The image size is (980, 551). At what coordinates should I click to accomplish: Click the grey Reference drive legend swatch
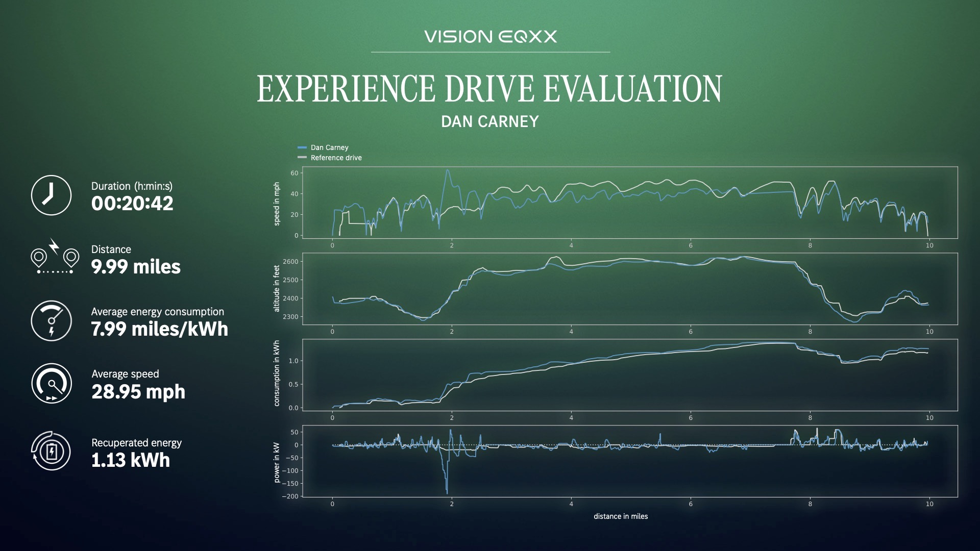pos(302,158)
